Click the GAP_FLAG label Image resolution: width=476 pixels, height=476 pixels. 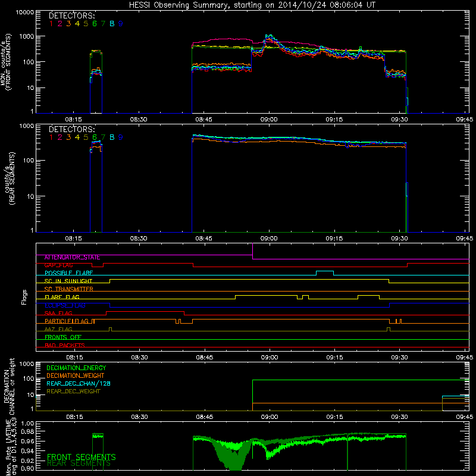pos(58,265)
